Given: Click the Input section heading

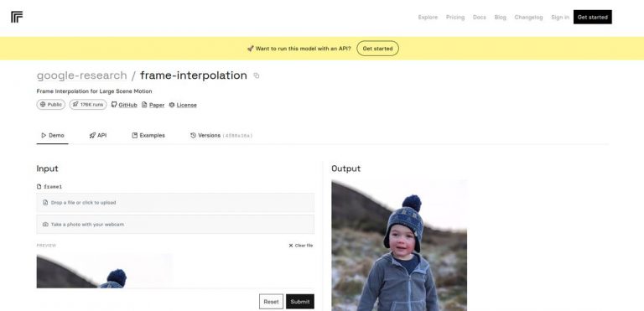Looking at the screenshot, I should 47,168.
